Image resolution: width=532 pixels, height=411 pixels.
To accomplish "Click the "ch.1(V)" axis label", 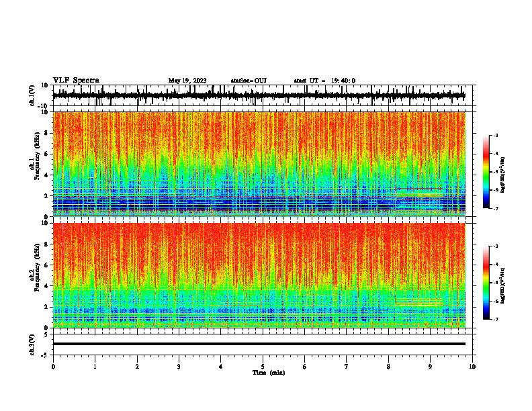I will (x=32, y=95).
